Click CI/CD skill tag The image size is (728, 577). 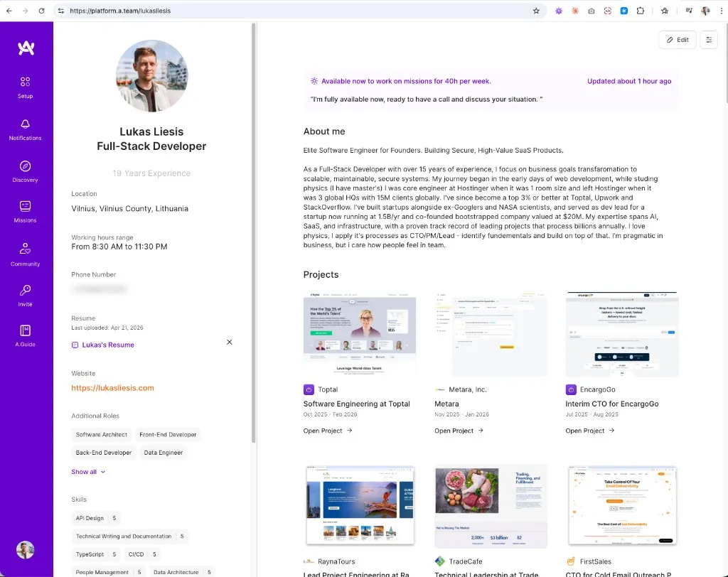[x=142, y=554]
